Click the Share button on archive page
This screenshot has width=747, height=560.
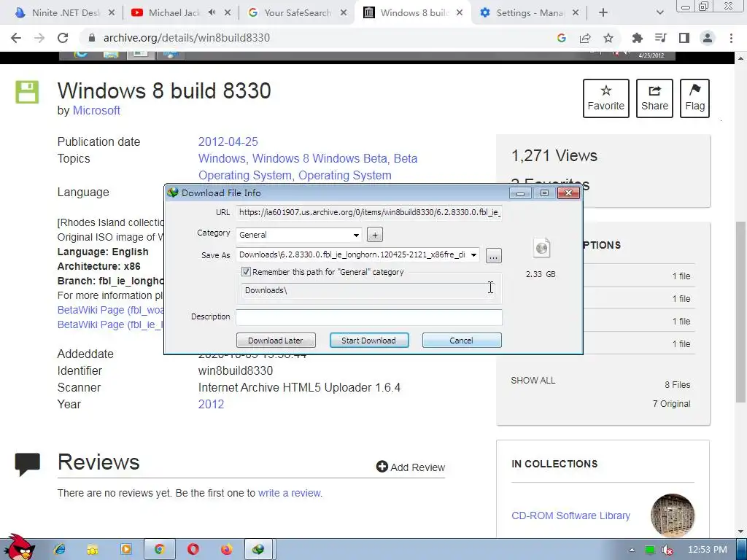[654, 98]
